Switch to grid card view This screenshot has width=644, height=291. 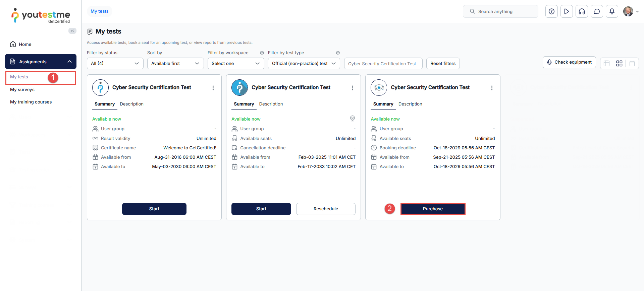click(619, 63)
